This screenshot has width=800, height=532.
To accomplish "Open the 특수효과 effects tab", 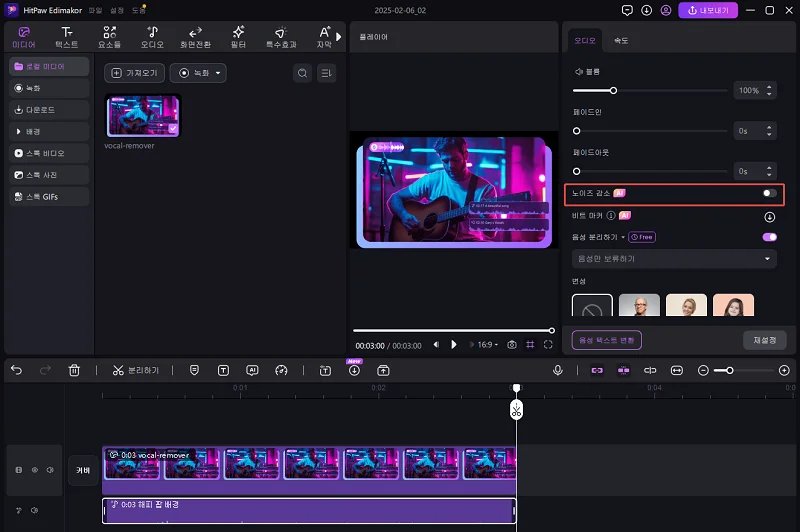I will point(281,37).
